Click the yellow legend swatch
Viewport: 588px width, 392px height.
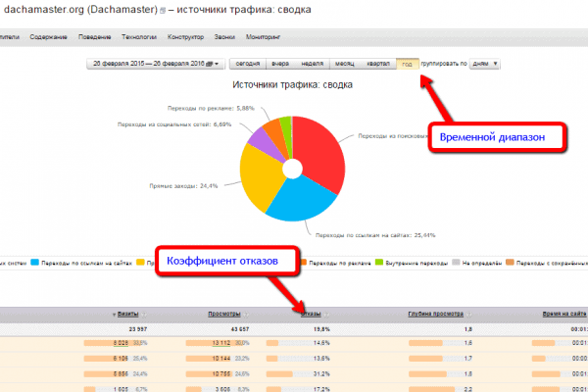point(140,263)
